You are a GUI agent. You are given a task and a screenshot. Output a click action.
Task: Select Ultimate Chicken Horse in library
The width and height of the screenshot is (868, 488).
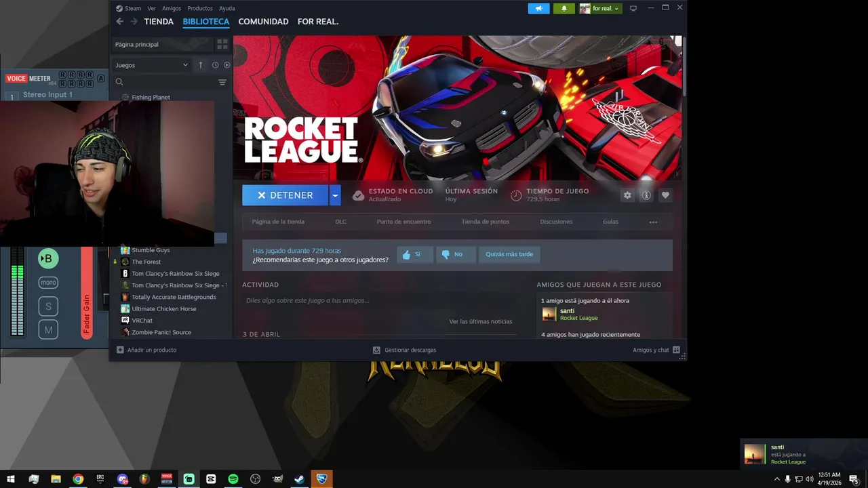(164, 309)
